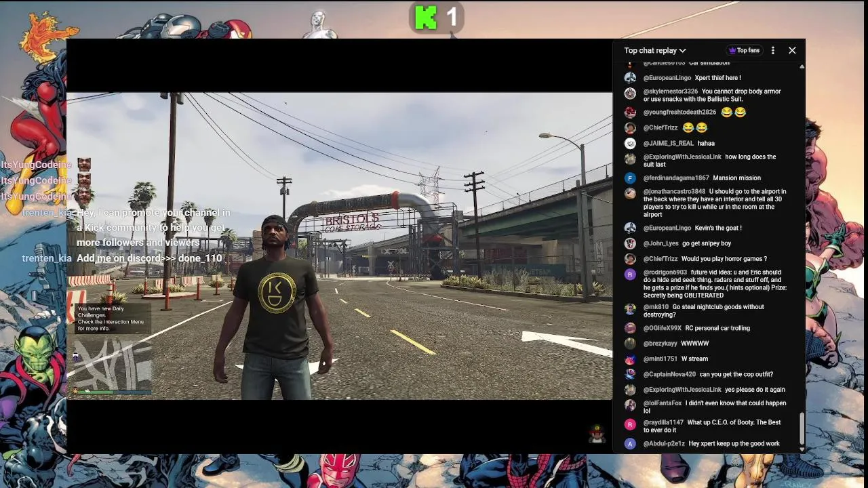Viewport: 868px width, 488px height.
Task: Click @mk810 avatar in chat
Action: click(x=630, y=309)
